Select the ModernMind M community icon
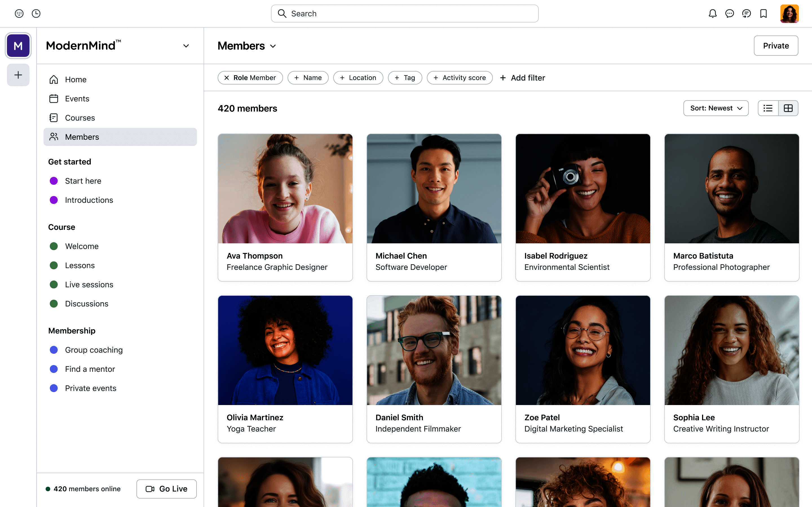 tap(18, 46)
